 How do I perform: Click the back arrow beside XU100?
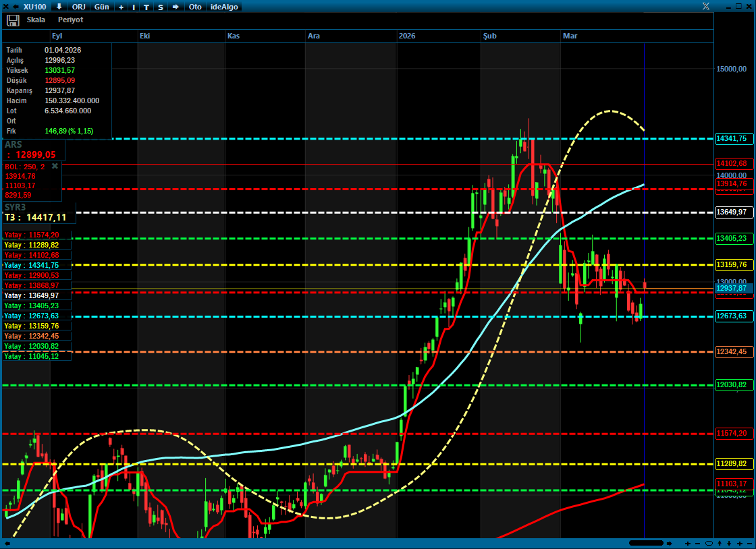click(16, 7)
